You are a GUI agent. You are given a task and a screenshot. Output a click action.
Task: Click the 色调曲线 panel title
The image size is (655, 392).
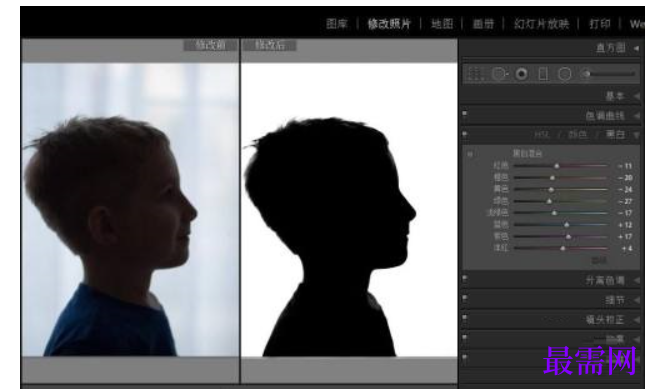tap(605, 116)
